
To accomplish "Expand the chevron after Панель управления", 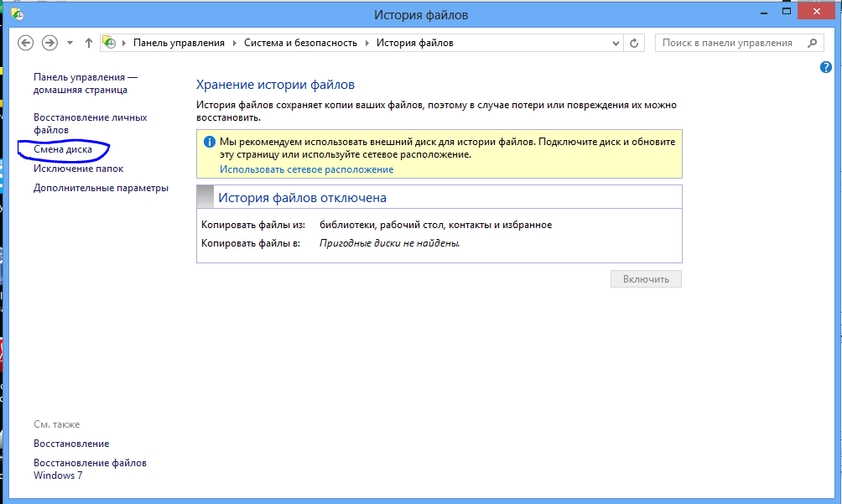I will coord(235,43).
